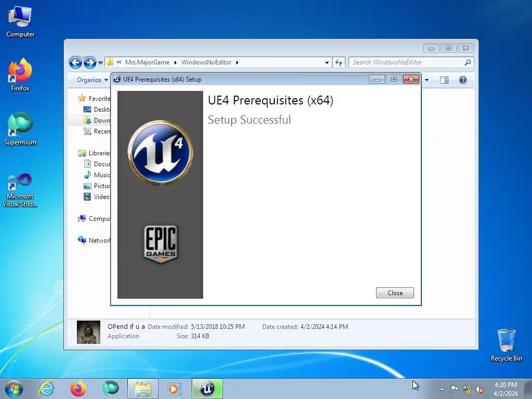The width and height of the screenshot is (532, 399).
Task: Click the 314 KB size value
Action: (200, 336)
